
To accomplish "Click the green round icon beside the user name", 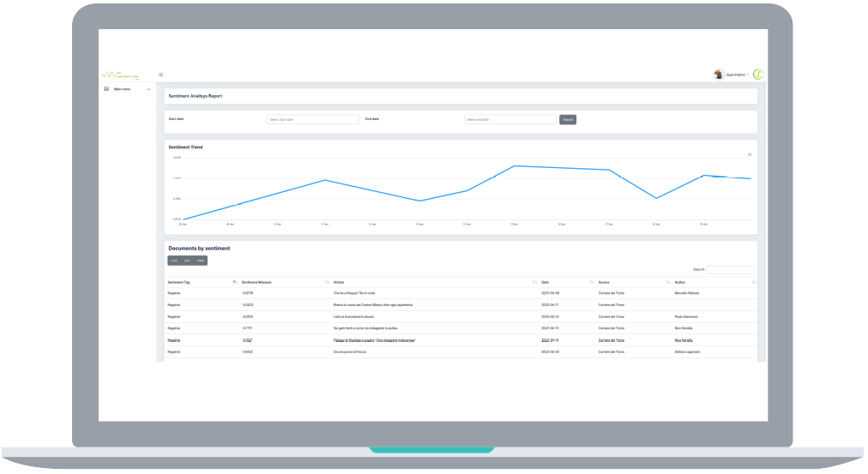I will tap(758, 74).
